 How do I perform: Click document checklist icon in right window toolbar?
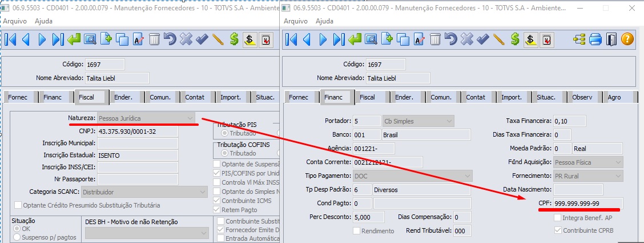coord(547,39)
